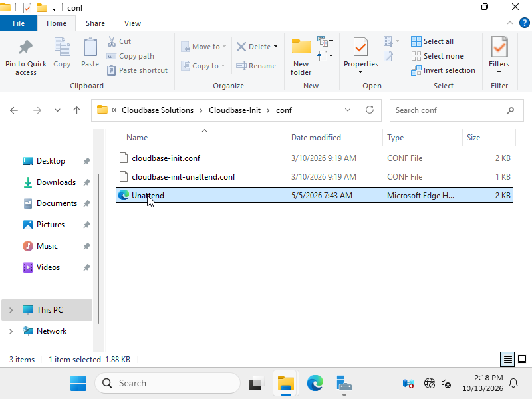Click Rename in Organize group
532x399 pixels.
pyautogui.click(x=256, y=66)
